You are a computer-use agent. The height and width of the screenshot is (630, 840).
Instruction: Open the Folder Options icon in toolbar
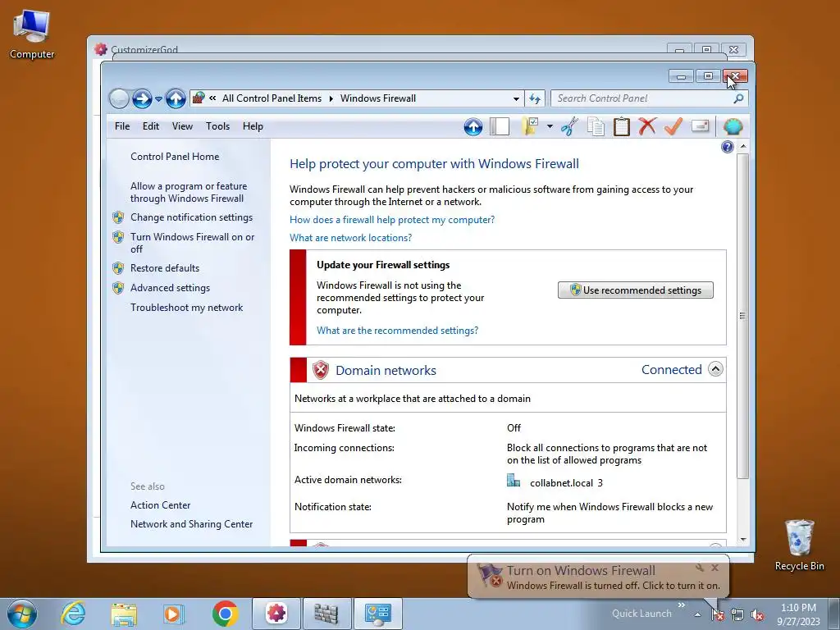pyautogui.click(x=530, y=127)
